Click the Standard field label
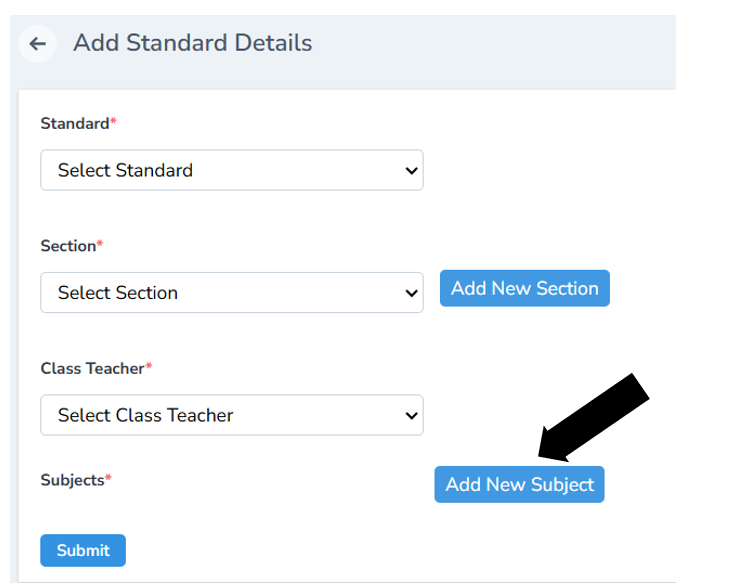The height and width of the screenshot is (588, 745). pyautogui.click(x=74, y=124)
